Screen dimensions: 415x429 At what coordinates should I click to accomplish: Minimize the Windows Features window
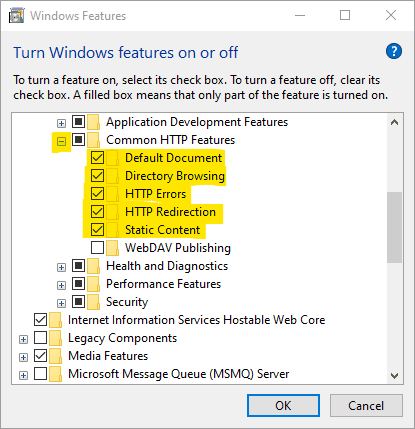[x=300, y=15]
